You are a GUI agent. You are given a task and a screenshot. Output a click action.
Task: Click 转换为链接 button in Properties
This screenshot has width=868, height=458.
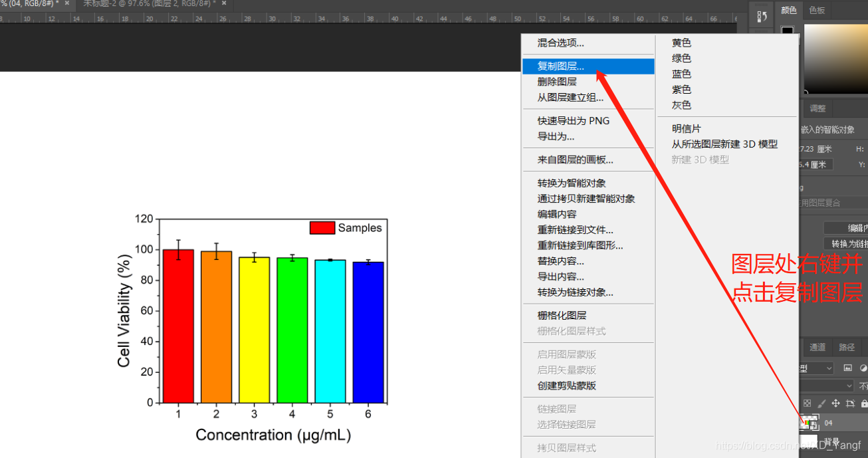click(x=845, y=244)
